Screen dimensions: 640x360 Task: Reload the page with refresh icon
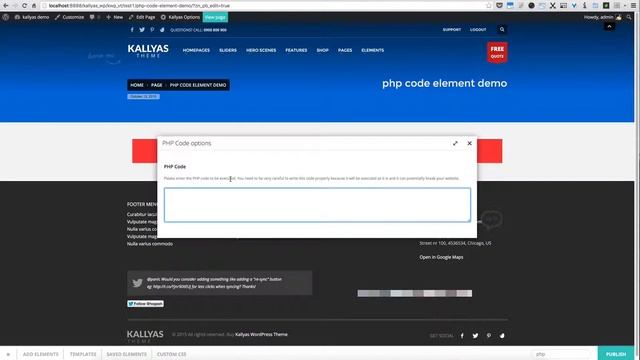click(x=24, y=6)
